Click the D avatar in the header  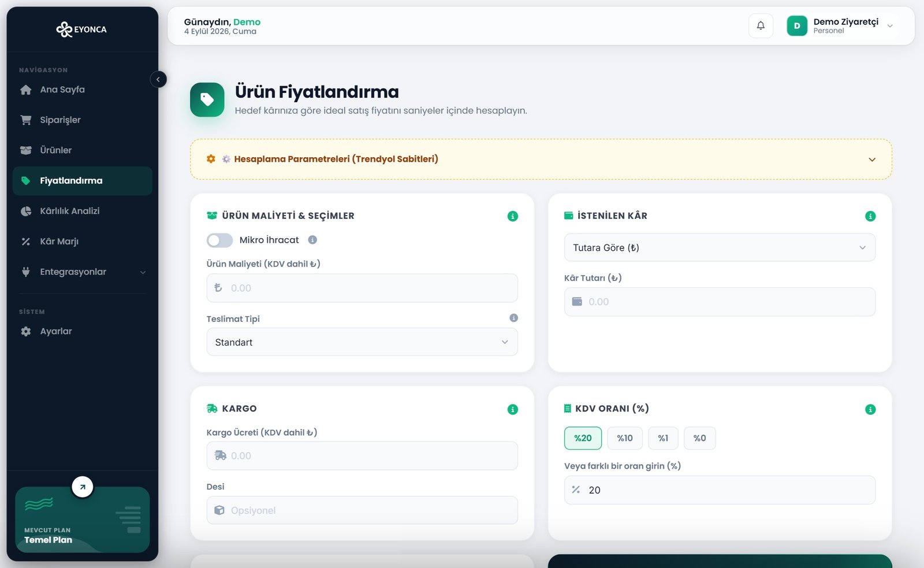[797, 25]
